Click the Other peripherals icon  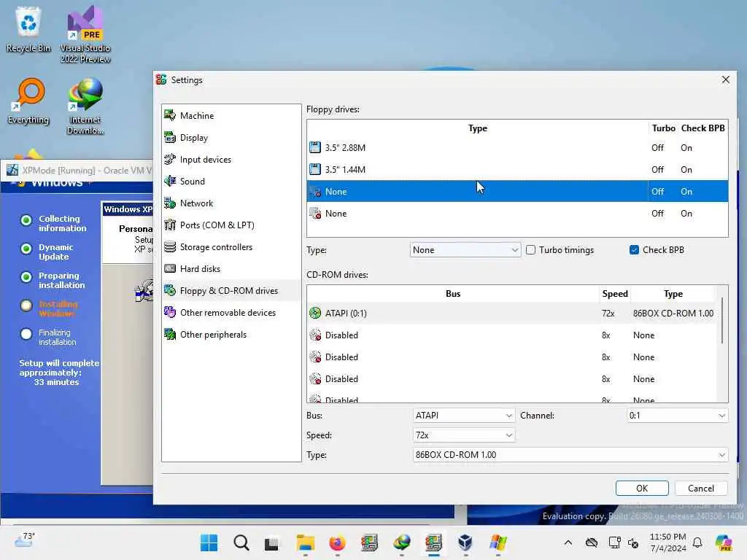coord(170,334)
